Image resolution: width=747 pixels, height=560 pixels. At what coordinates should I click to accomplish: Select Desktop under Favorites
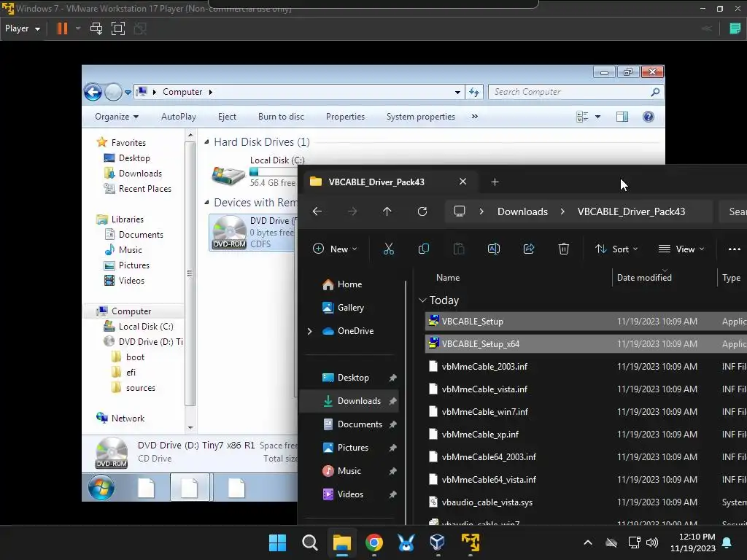[134, 158]
